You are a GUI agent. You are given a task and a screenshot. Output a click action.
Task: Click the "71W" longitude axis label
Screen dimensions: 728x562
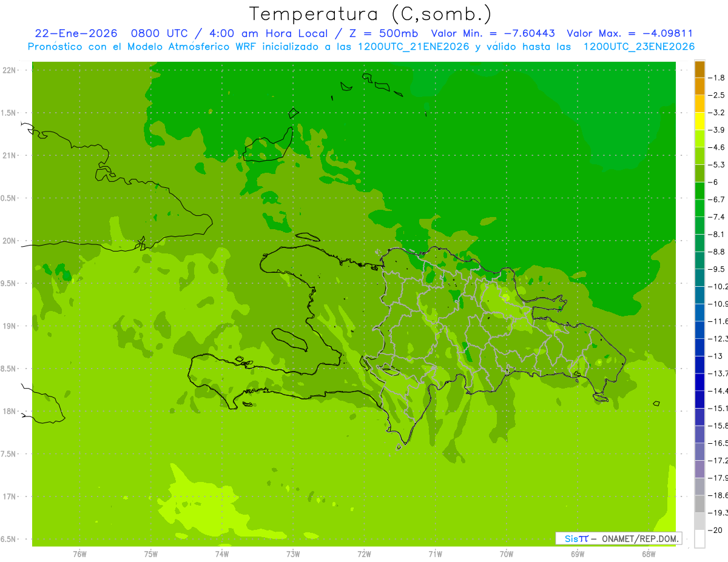point(435,554)
